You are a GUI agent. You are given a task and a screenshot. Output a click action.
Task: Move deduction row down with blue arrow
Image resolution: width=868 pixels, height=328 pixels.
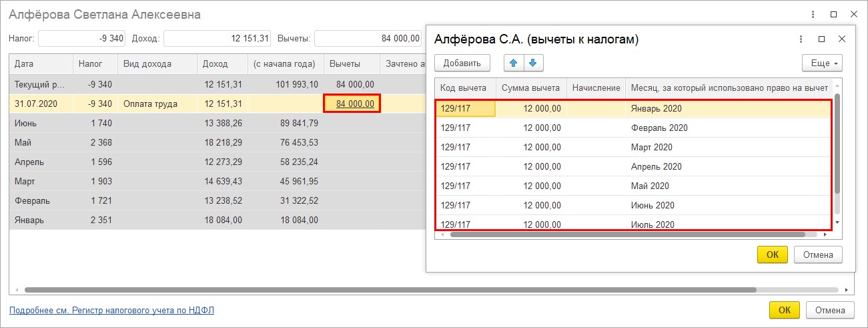click(532, 63)
